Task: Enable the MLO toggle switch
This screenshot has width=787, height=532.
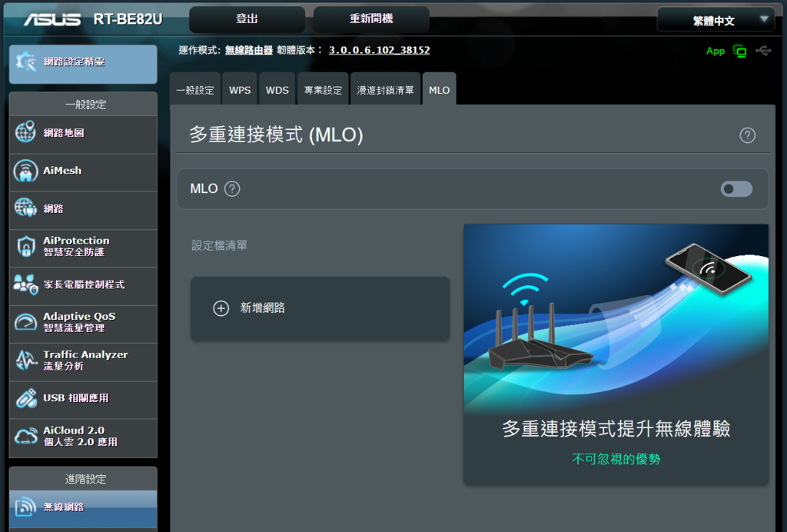Action: (x=736, y=188)
